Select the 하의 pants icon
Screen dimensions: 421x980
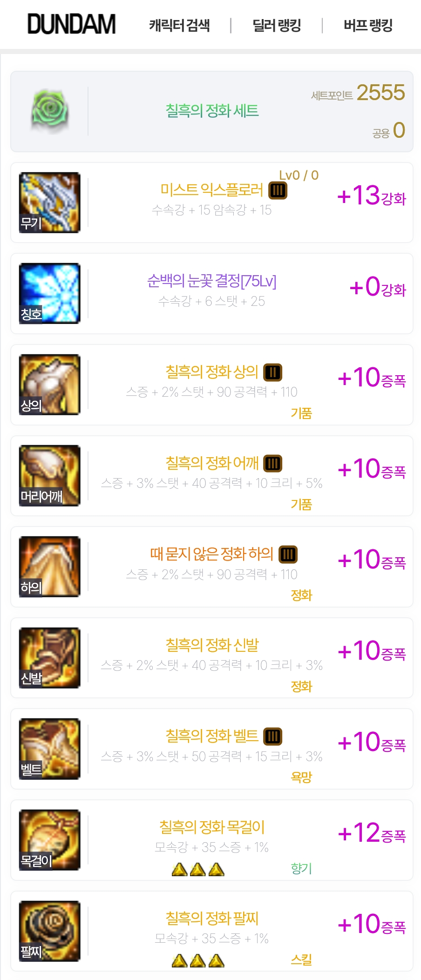pos(49,567)
